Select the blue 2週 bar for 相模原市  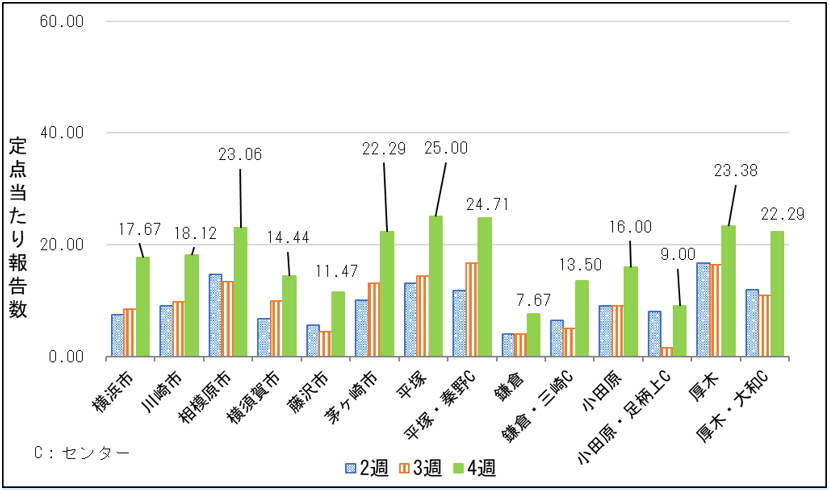(215, 314)
